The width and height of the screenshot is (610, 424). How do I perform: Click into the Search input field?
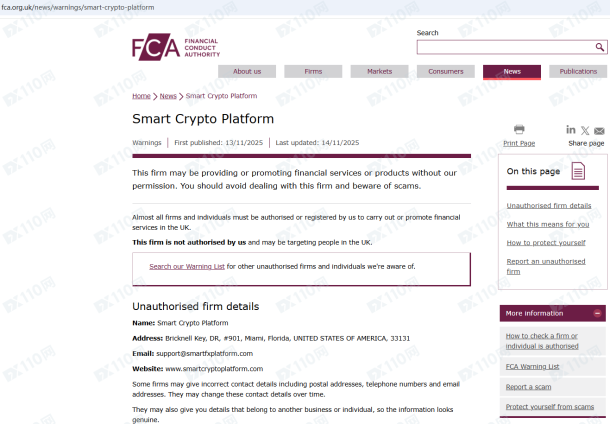point(505,47)
